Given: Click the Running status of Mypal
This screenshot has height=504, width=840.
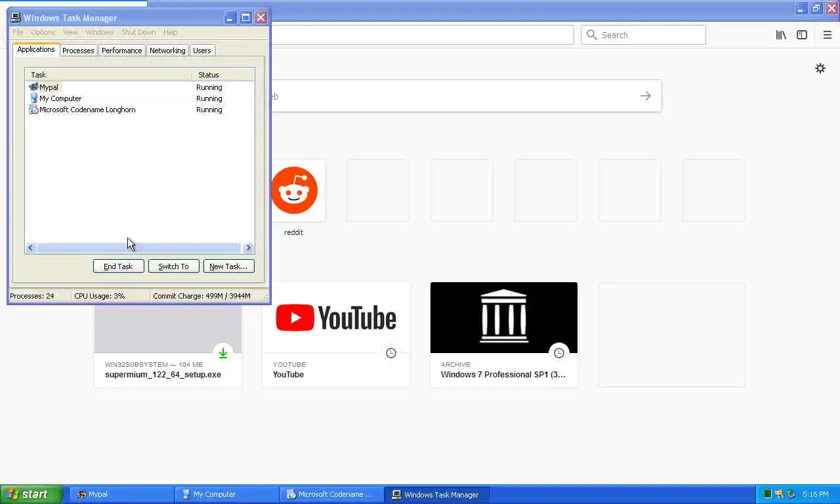Looking at the screenshot, I should 209,87.
